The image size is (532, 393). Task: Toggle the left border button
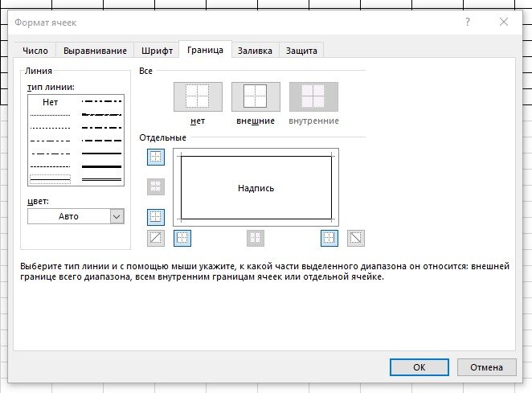[182, 238]
